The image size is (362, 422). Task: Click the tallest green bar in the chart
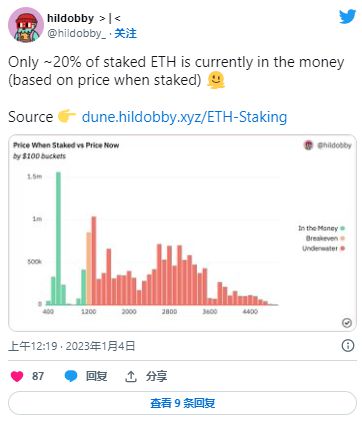pos(58,238)
